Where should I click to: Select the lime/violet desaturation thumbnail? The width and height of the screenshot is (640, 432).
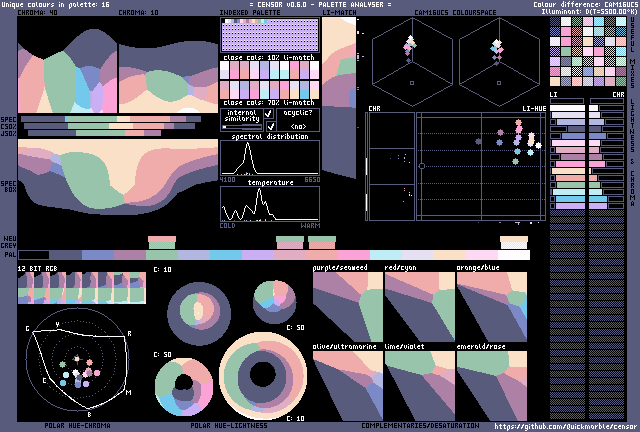tap(419, 385)
